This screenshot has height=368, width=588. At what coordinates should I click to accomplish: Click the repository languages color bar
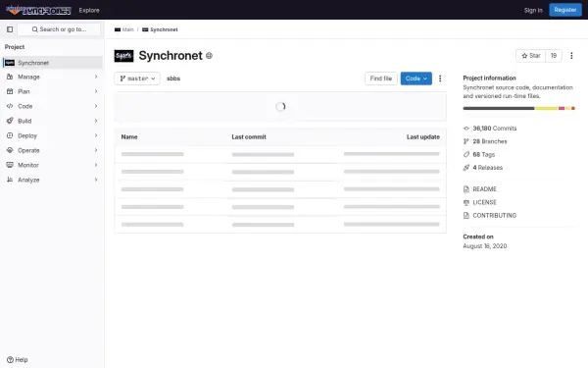coord(519,108)
